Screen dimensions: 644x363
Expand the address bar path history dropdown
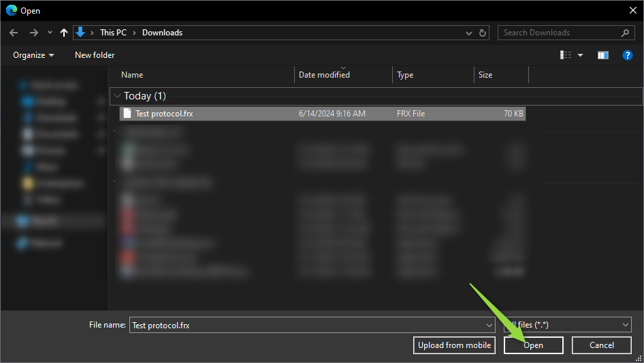click(x=469, y=33)
